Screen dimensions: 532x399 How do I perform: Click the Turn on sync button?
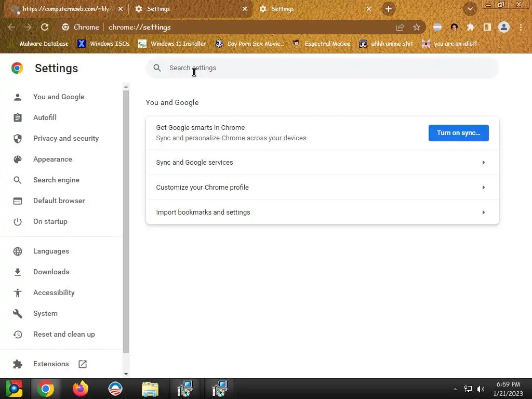[458, 132]
